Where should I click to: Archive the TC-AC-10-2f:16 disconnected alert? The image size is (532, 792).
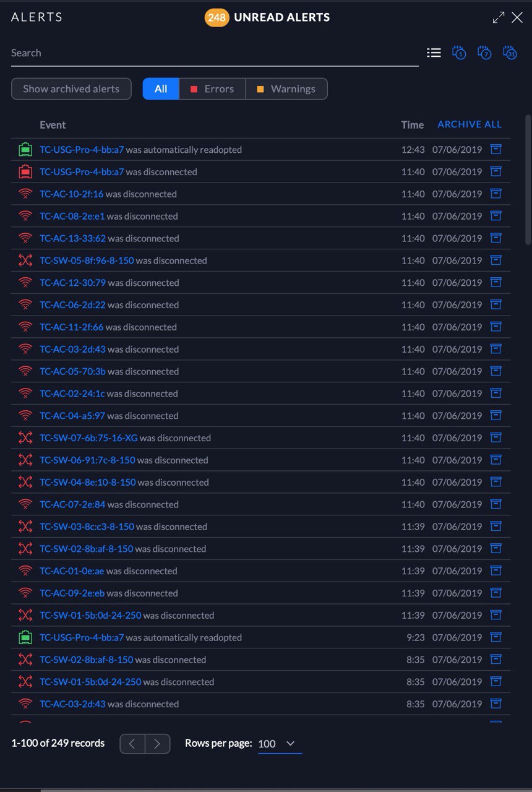coord(496,194)
